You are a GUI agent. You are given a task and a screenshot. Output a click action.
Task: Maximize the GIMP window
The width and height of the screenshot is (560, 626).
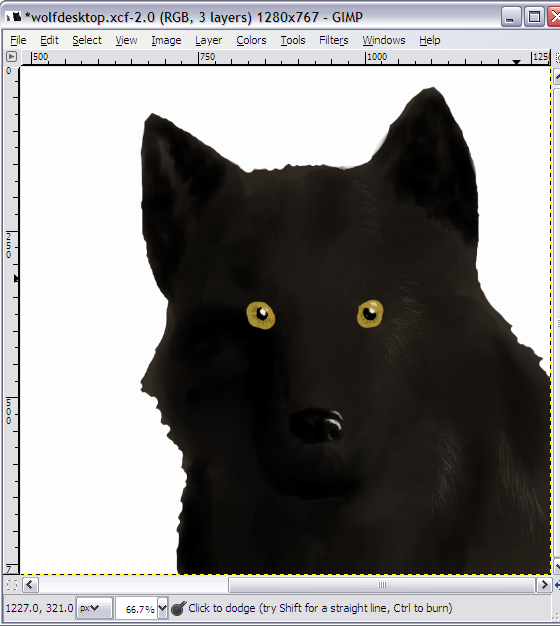534,18
